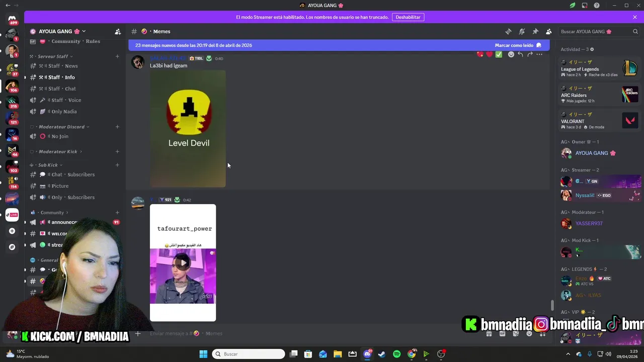Open Google Chrome from the taskbar
Image resolution: width=644 pixels, height=362 pixels.
(412, 354)
